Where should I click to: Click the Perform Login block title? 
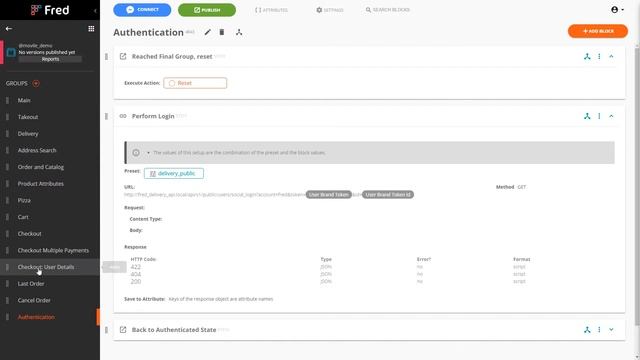(153, 116)
